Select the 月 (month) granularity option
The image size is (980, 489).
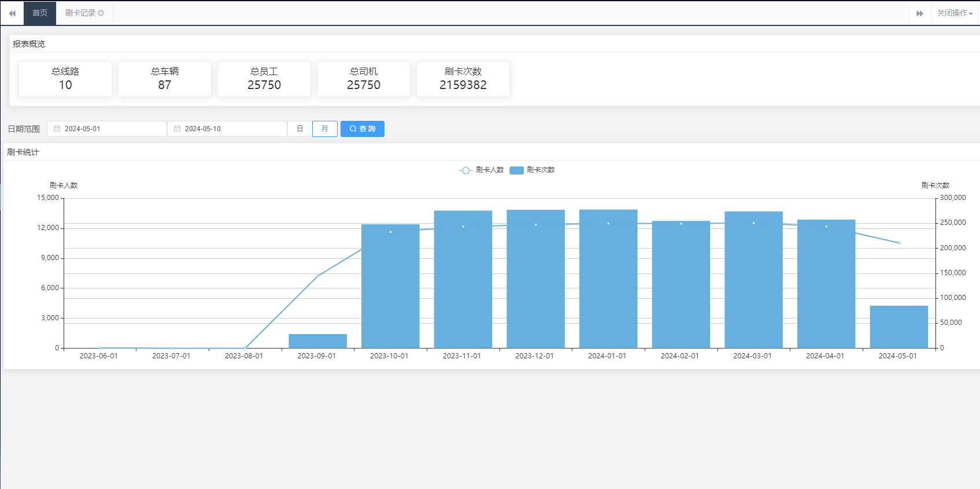coord(325,129)
